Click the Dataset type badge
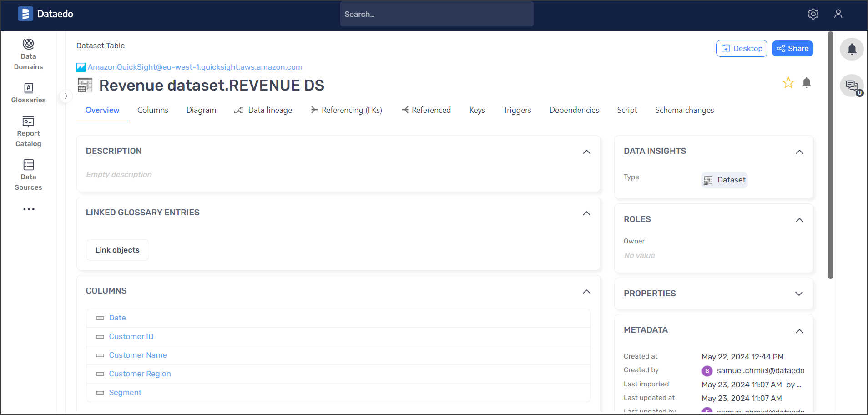This screenshot has height=415, width=868. [x=725, y=180]
